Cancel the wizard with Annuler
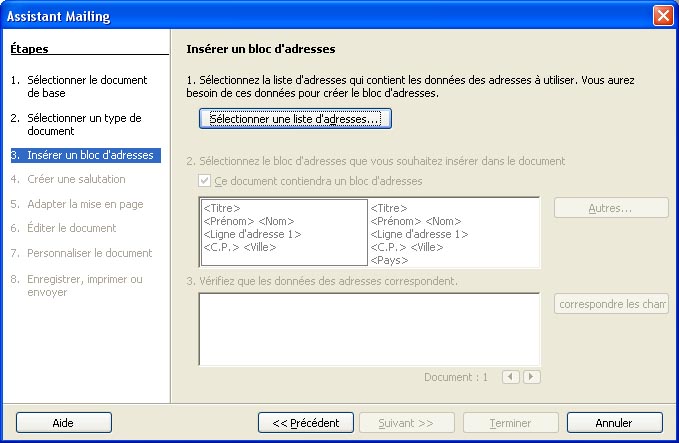The height and width of the screenshot is (443, 679). [x=614, y=423]
